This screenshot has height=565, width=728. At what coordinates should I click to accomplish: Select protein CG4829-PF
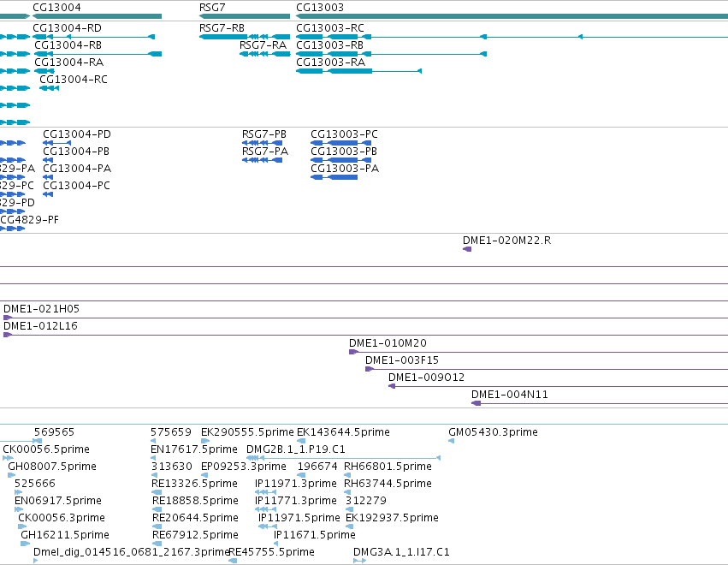click(30, 220)
